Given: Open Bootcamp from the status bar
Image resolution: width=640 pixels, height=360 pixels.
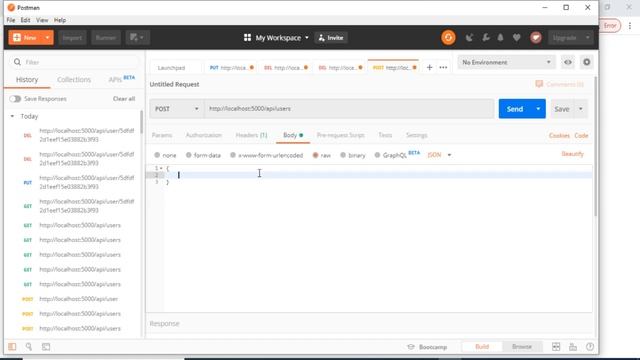Looking at the screenshot, I should (x=428, y=347).
